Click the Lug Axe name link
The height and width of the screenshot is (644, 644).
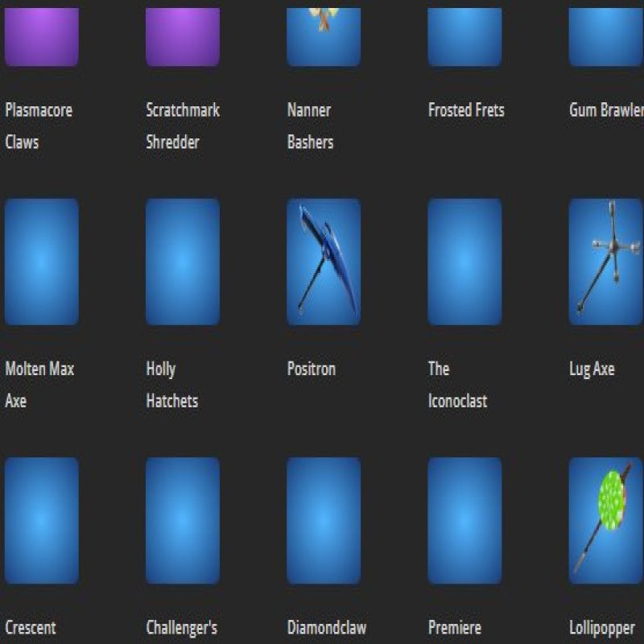click(x=591, y=369)
